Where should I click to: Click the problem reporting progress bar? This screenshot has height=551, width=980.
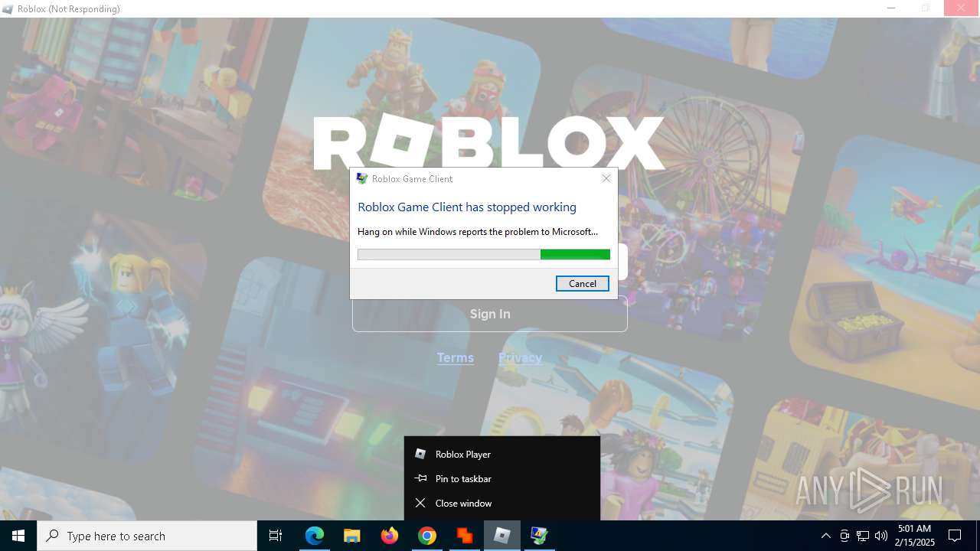click(x=484, y=254)
